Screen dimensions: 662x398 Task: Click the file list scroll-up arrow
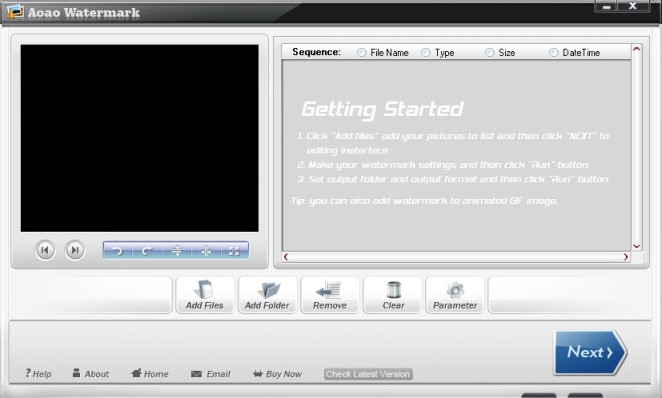637,49
